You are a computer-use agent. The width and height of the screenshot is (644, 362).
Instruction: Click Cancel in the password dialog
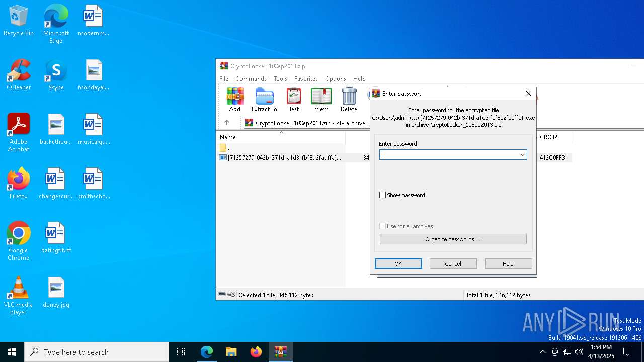[x=453, y=264]
